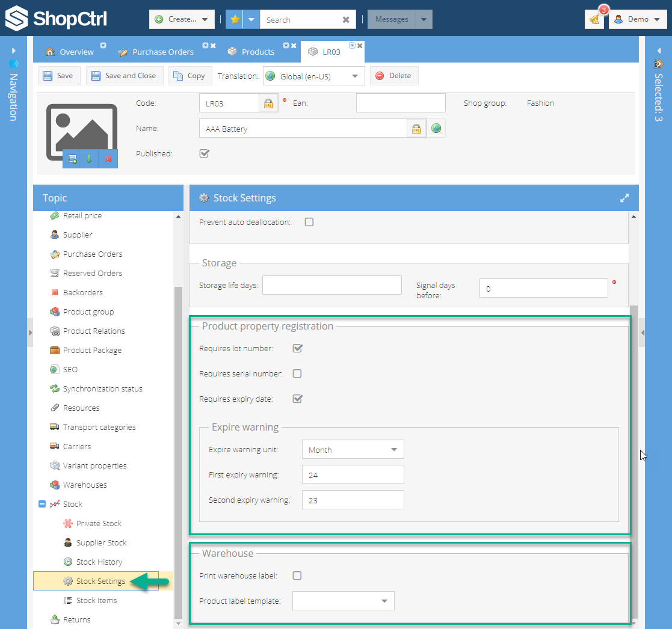Open the LR03 tab options arrow

(353, 46)
